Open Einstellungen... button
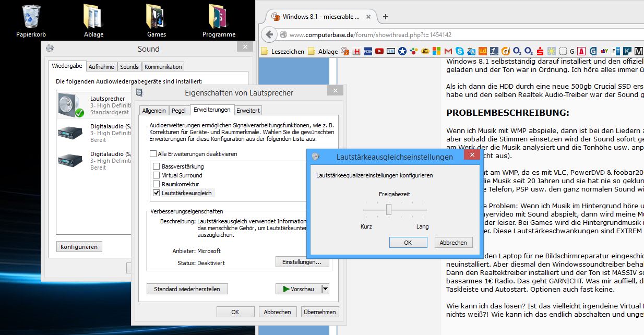This screenshot has width=644, height=335. 302,262
